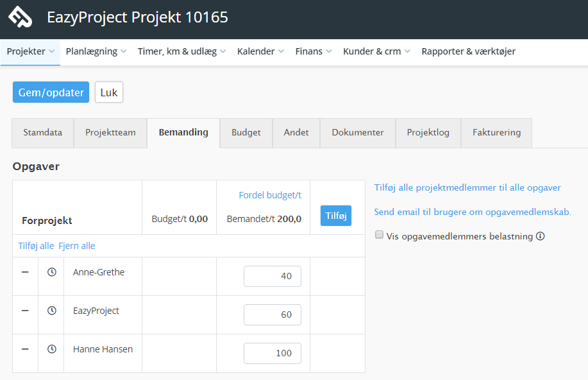The height and width of the screenshot is (380, 588).
Task: Switch to the Projektteam tab
Action: click(x=110, y=132)
